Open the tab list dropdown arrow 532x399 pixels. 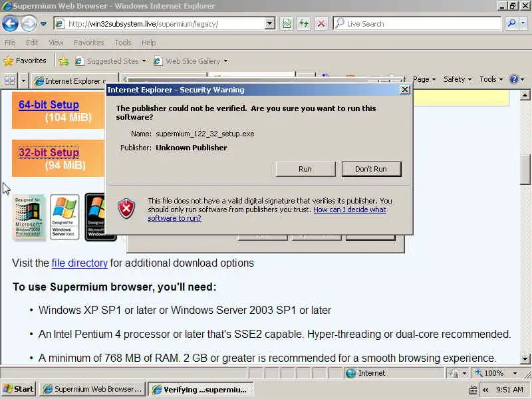coord(23,81)
